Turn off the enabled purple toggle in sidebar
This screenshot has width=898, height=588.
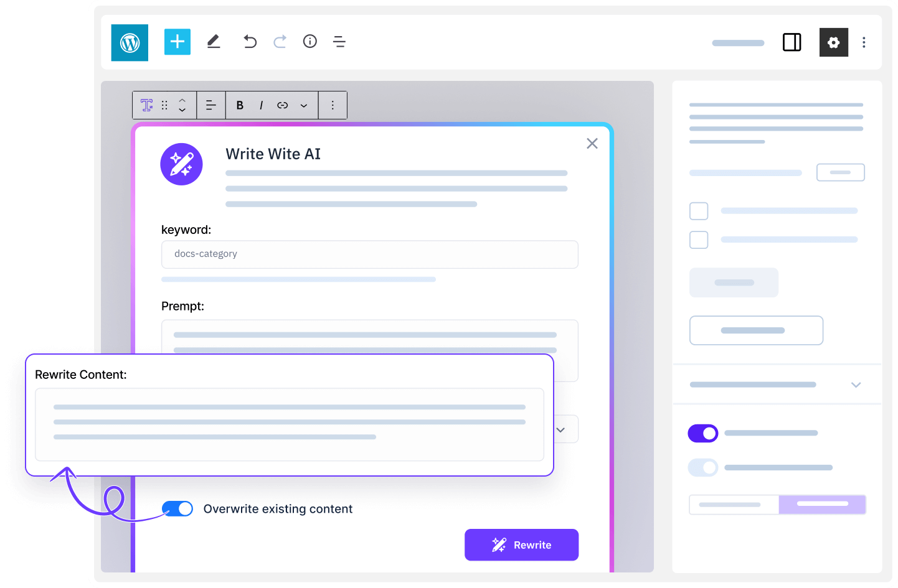click(703, 433)
